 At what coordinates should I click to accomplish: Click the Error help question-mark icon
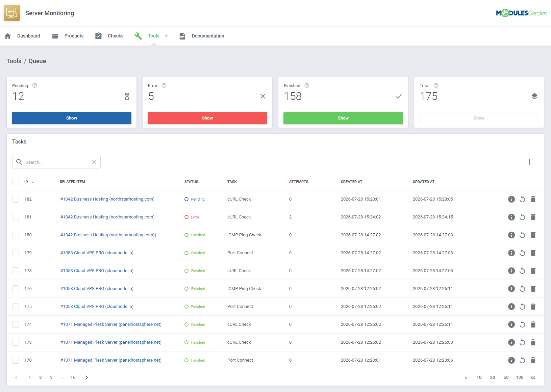point(164,85)
